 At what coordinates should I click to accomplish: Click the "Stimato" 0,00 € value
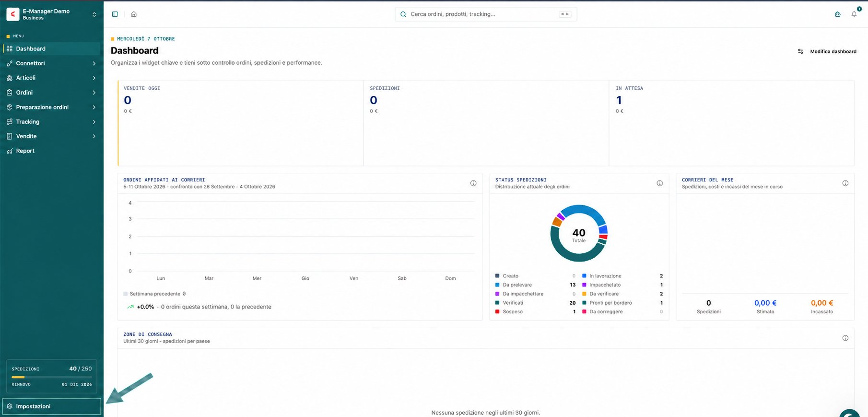pos(765,303)
